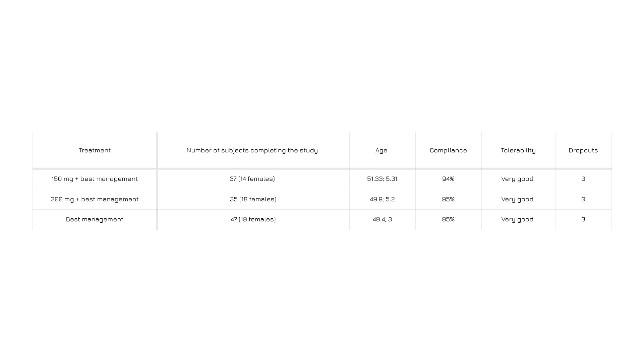Select the age value '49.9; 5.2'

382,199
